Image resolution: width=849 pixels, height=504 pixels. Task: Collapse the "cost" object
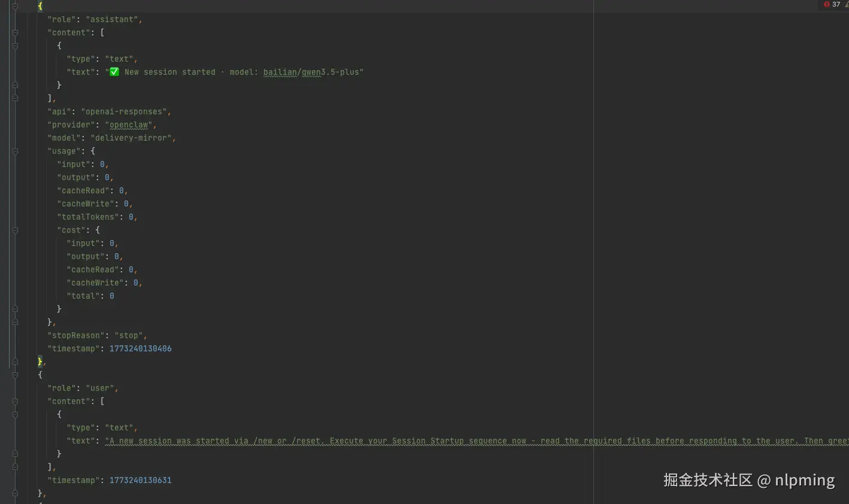pyautogui.click(x=16, y=230)
